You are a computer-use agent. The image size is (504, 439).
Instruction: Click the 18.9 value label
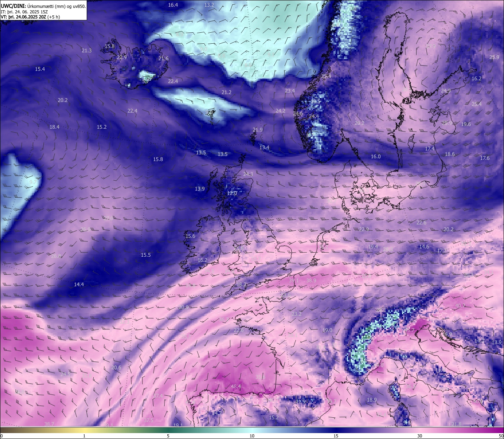pyautogui.click(x=372, y=400)
